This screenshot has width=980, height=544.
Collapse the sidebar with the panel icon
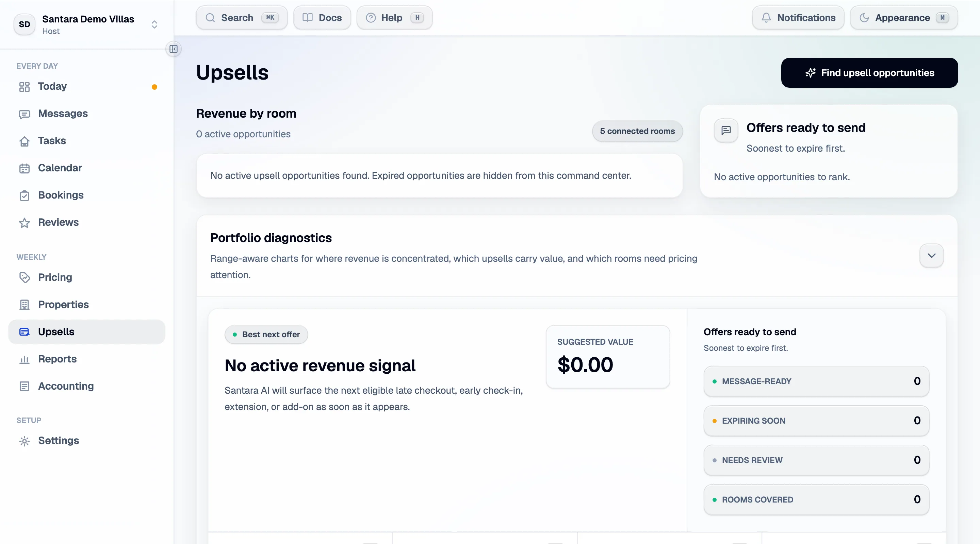click(174, 49)
